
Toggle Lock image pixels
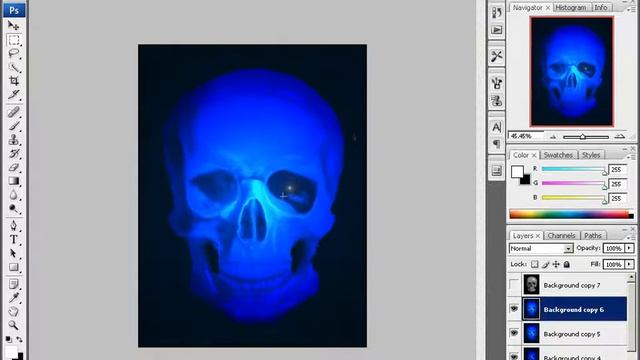point(545,264)
